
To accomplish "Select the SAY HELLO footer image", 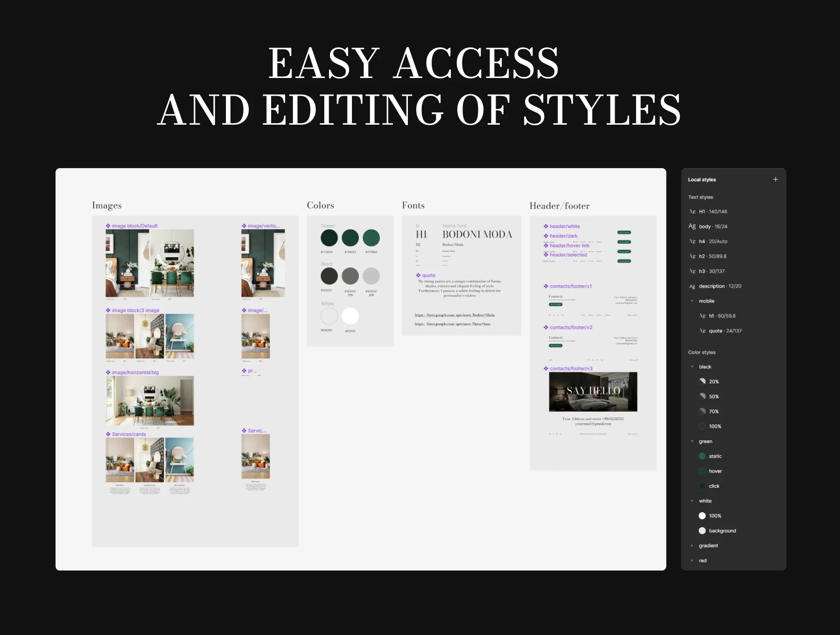I will [x=593, y=392].
